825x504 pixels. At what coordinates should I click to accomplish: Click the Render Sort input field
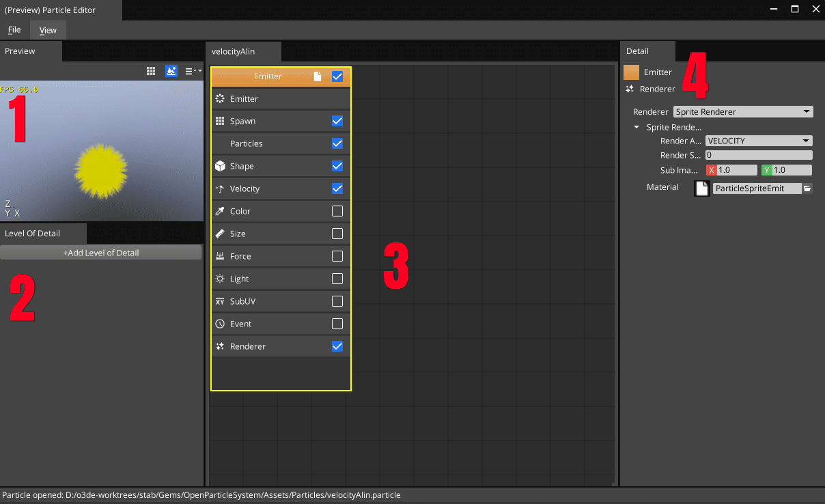pyautogui.click(x=759, y=156)
